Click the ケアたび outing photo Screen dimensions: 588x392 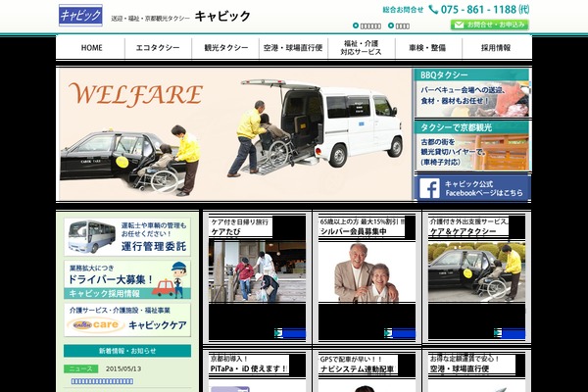pos(257,271)
